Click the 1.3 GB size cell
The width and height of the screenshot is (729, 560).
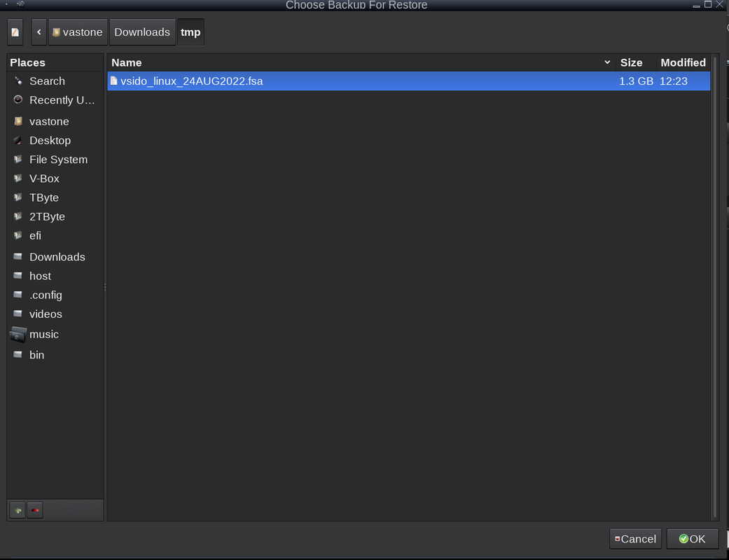tap(636, 81)
